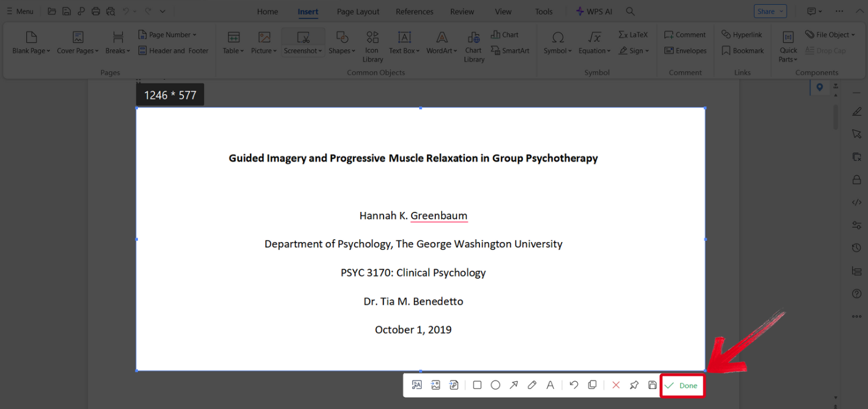This screenshot has height=409, width=868.
Task: Click the vertical scrollbar thumb
Action: click(835, 117)
